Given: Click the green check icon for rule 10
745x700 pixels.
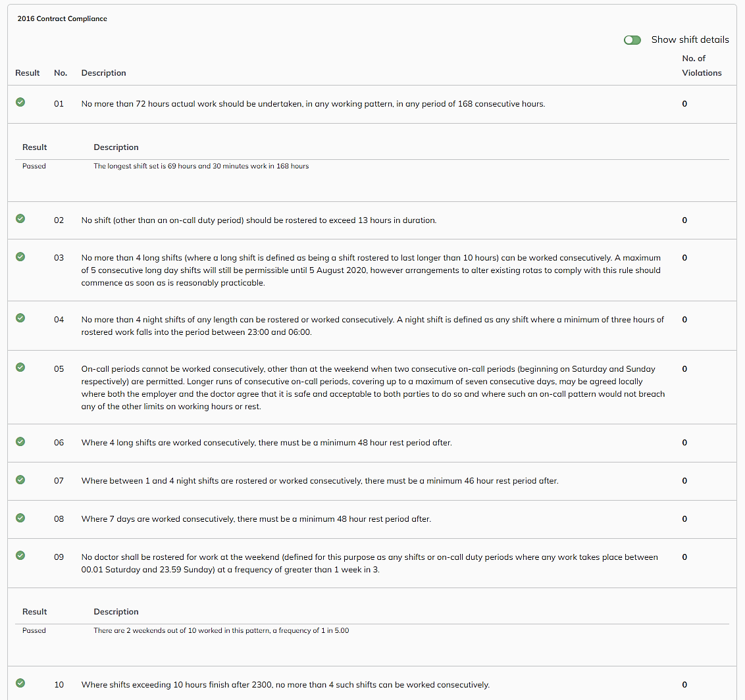Looking at the screenshot, I should (x=20, y=683).
